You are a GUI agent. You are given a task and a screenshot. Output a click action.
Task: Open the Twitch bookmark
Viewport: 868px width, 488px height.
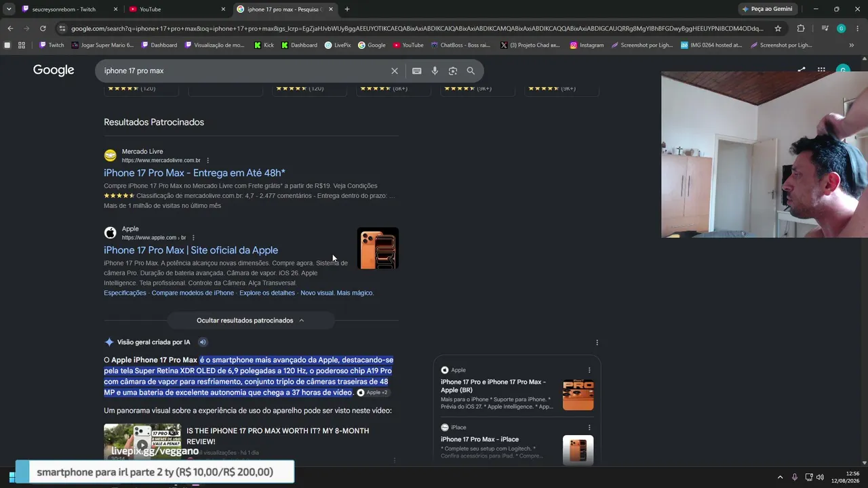[52, 45]
